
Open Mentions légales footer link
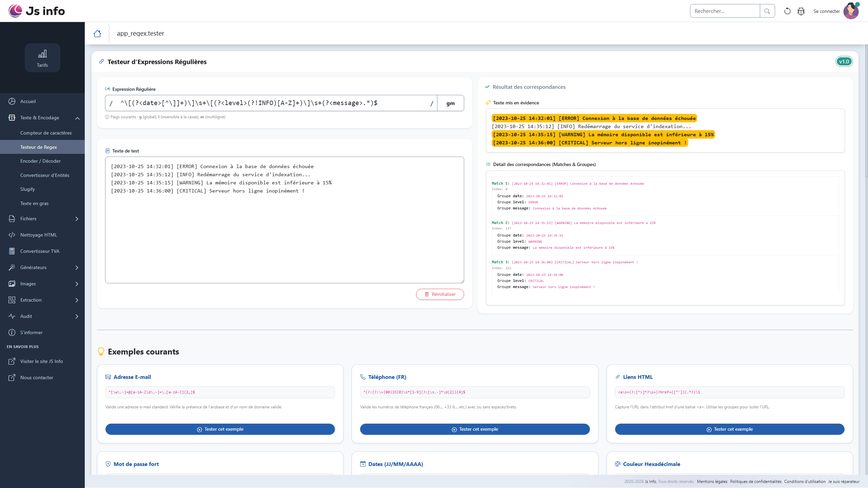712,482
